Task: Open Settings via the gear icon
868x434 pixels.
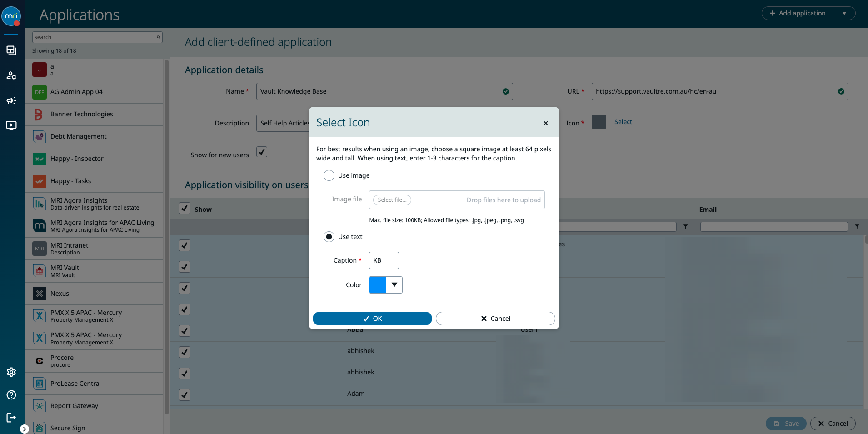Action: pos(11,372)
